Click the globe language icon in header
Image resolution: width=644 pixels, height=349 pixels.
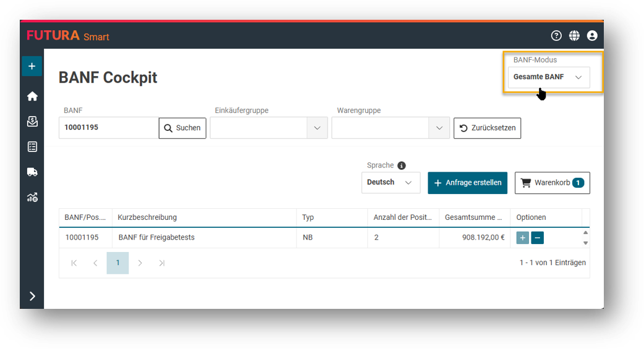(x=574, y=36)
